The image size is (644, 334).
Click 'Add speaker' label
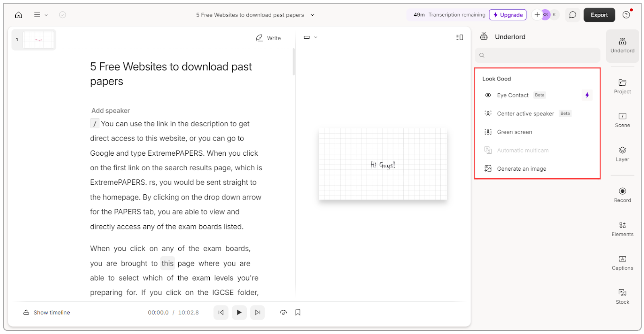tap(110, 111)
